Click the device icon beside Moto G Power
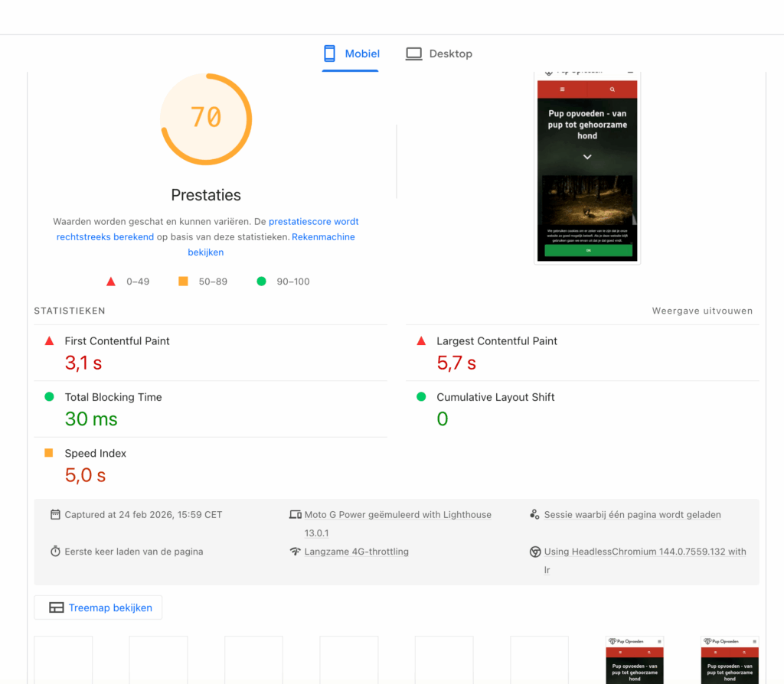Image resolution: width=784 pixels, height=684 pixels. pyautogui.click(x=295, y=515)
